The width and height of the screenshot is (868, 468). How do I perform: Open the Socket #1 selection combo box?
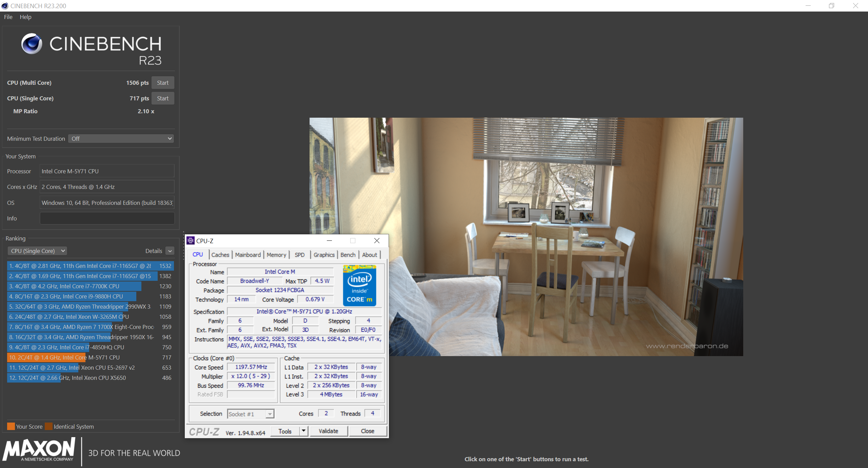pyautogui.click(x=250, y=414)
